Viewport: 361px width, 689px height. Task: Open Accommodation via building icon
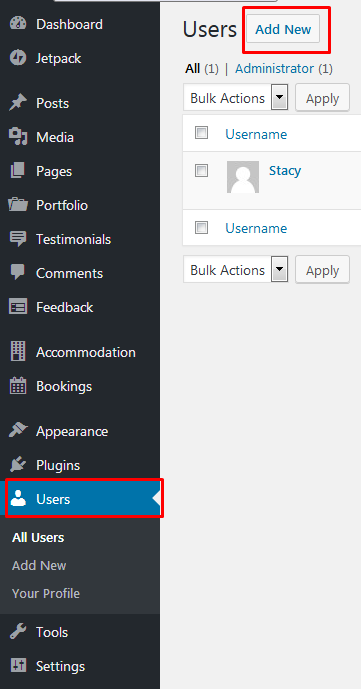18,352
